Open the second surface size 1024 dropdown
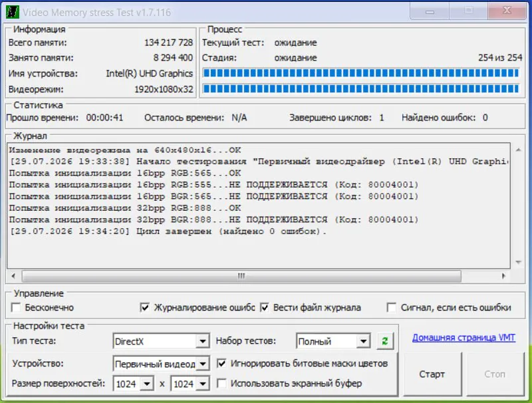Screen dimensions: 532x403 [203, 384]
